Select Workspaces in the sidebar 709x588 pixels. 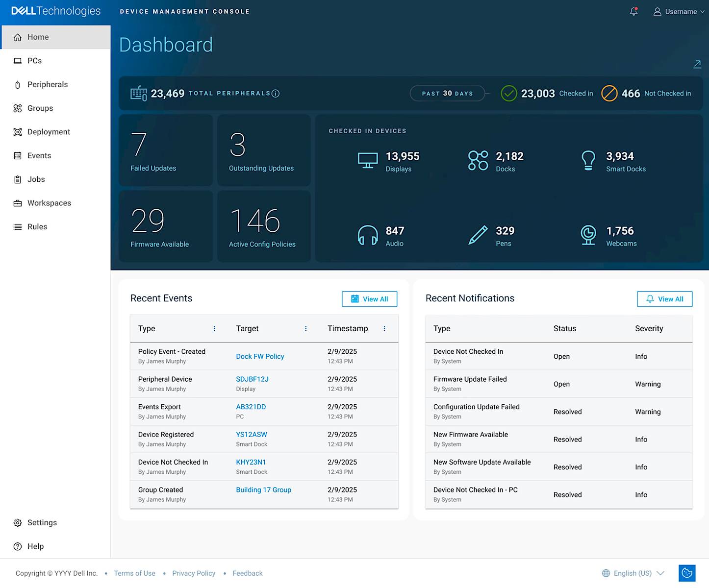49,203
